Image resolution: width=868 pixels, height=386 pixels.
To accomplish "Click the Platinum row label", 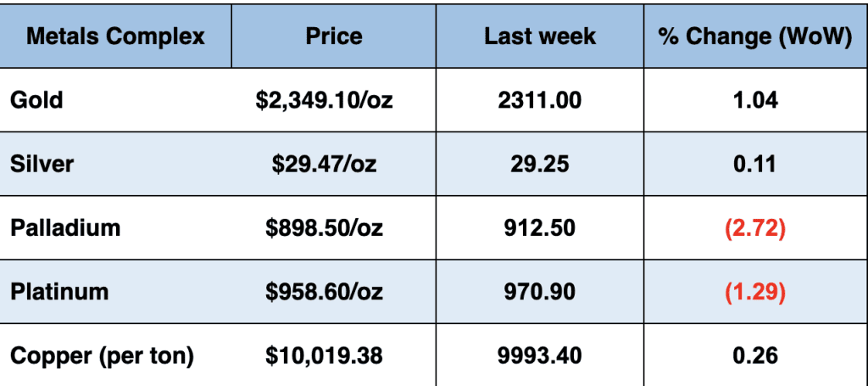I will (59, 292).
